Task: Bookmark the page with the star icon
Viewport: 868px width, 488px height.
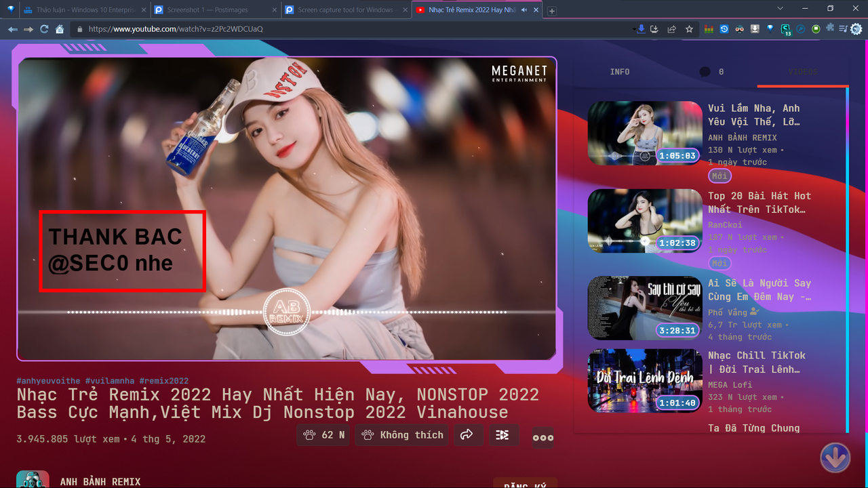Action: 689,29
